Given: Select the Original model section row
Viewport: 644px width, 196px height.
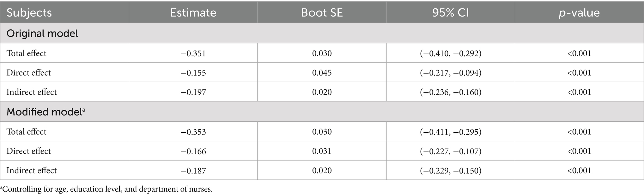Looking at the screenshot, I should [42, 33].
